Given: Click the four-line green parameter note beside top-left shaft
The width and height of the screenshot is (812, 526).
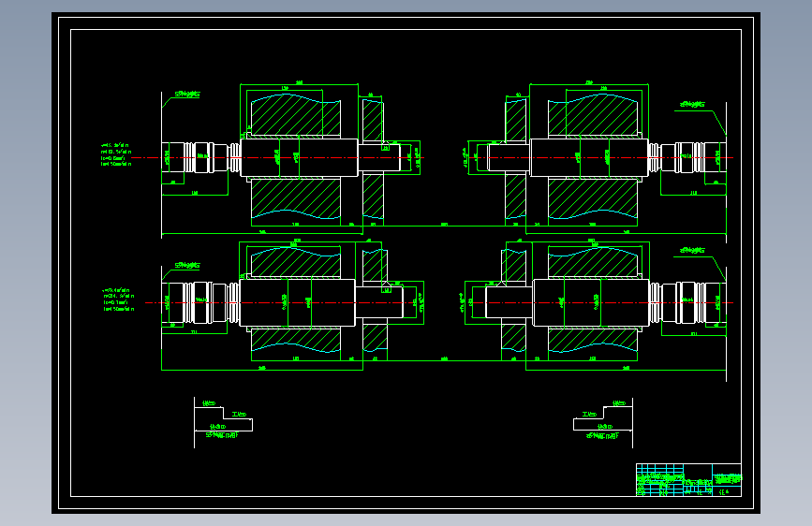Looking at the screenshot, I should [x=116, y=154].
